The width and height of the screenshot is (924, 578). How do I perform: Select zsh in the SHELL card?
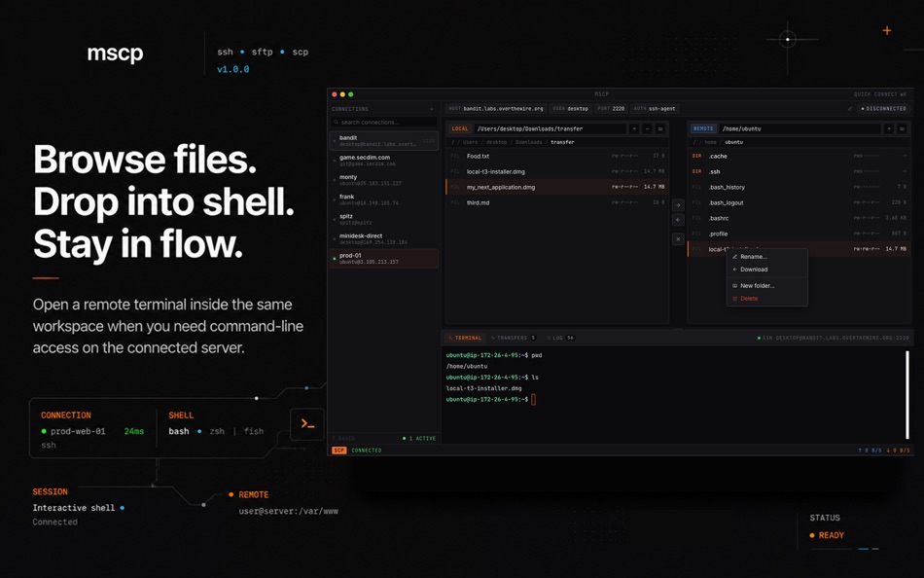(217, 431)
